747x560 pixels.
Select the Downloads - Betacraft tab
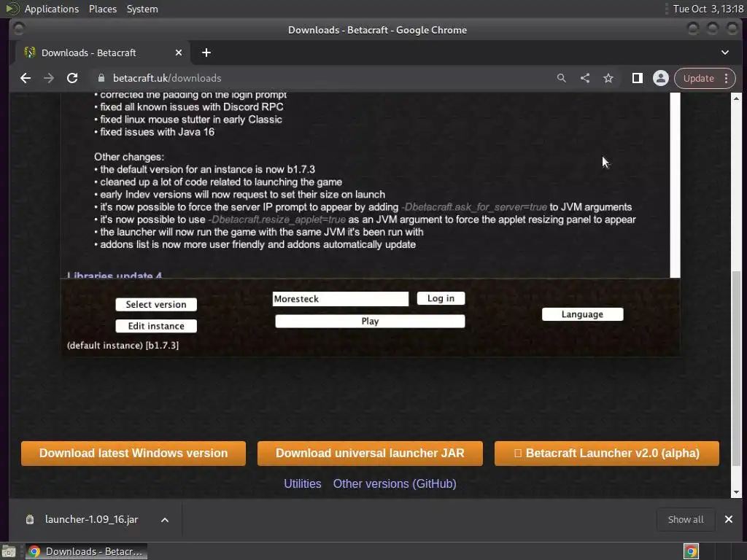coord(102,52)
